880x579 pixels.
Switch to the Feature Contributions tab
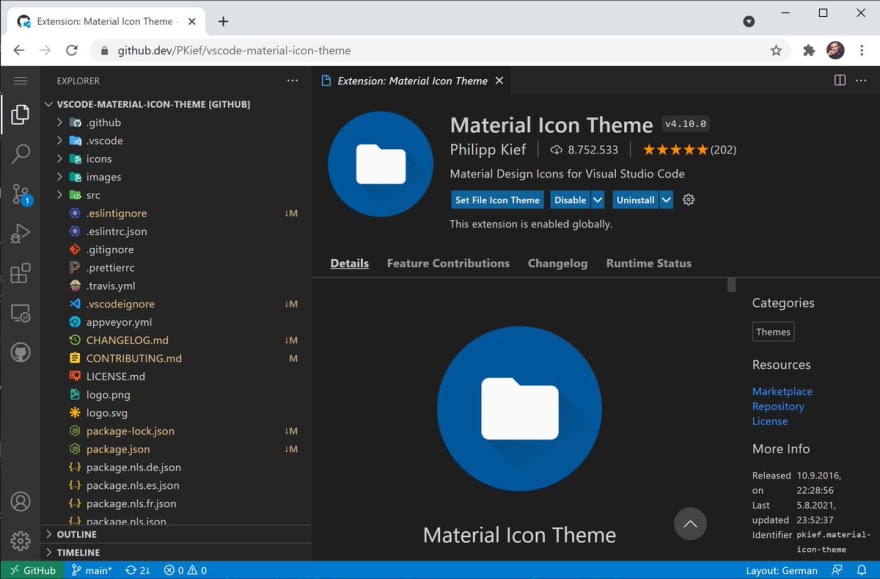(448, 263)
